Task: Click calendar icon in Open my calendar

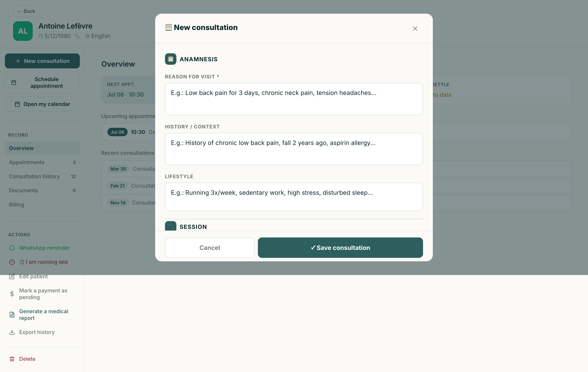Action: [x=17, y=104]
